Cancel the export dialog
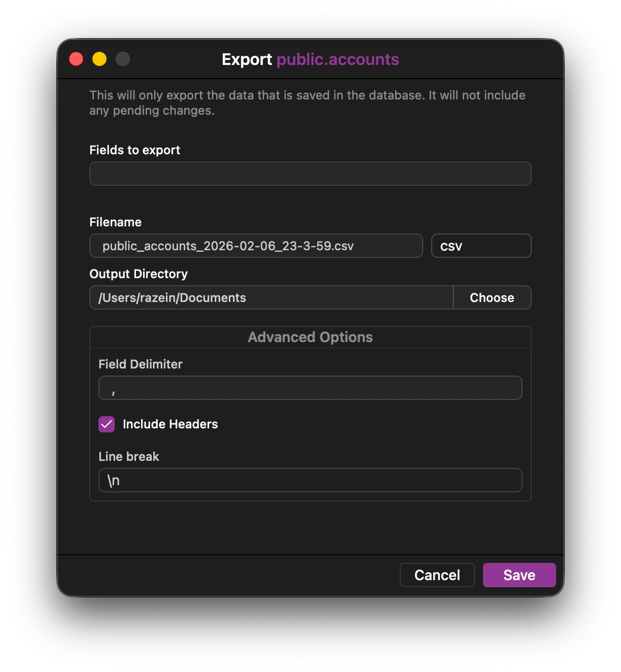Viewport: 621px width, 672px height. tap(437, 575)
